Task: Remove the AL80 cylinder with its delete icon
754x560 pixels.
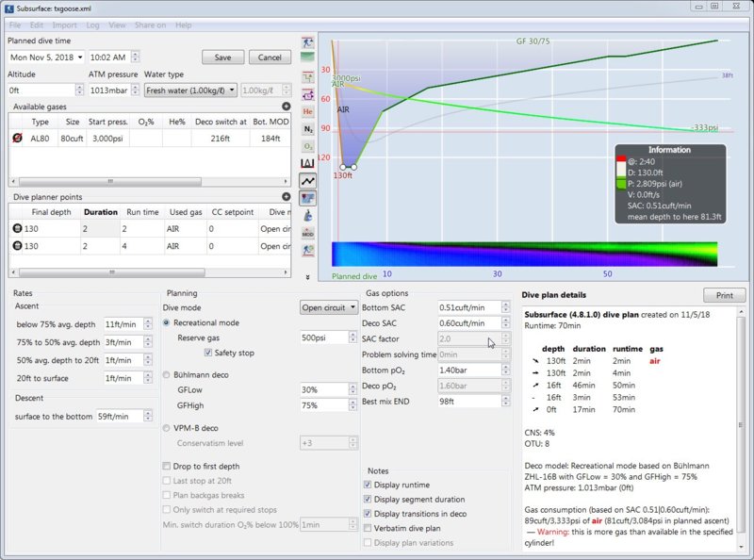Action: (17, 139)
